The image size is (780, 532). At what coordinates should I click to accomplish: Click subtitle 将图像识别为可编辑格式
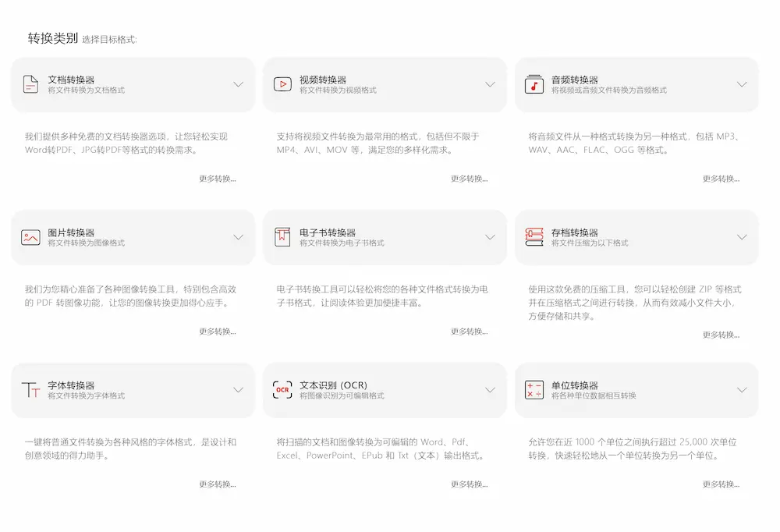tap(342, 395)
